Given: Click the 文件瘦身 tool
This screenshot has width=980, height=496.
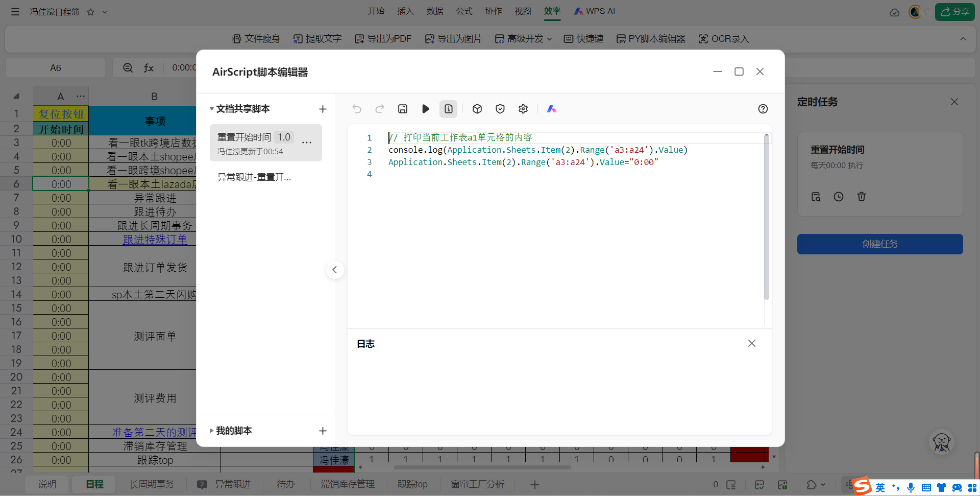Looking at the screenshot, I should click(x=256, y=39).
